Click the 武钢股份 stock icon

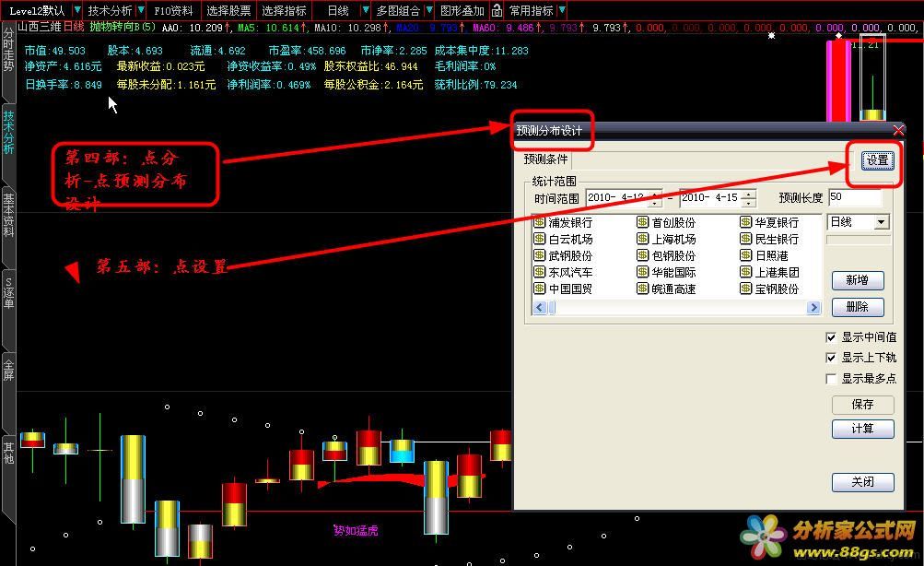(x=539, y=256)
